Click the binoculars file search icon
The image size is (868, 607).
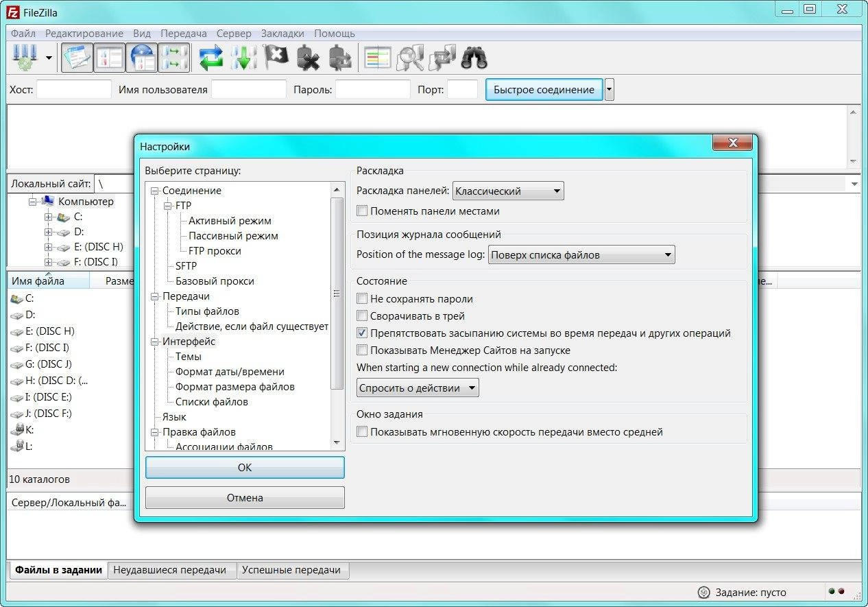(x=474, y=58)
